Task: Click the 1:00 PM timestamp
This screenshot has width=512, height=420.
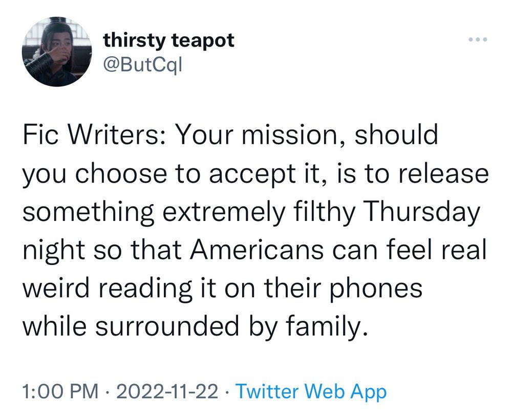Action: (60, 392)
